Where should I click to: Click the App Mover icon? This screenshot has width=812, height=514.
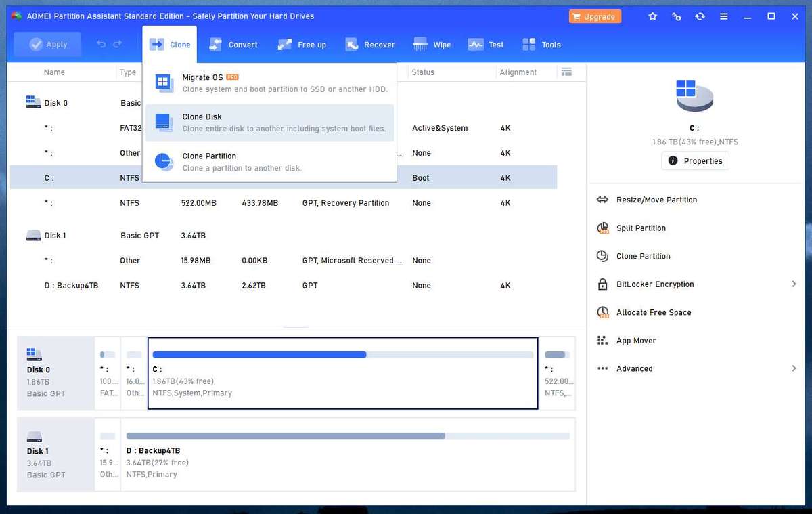coord(602,341)
